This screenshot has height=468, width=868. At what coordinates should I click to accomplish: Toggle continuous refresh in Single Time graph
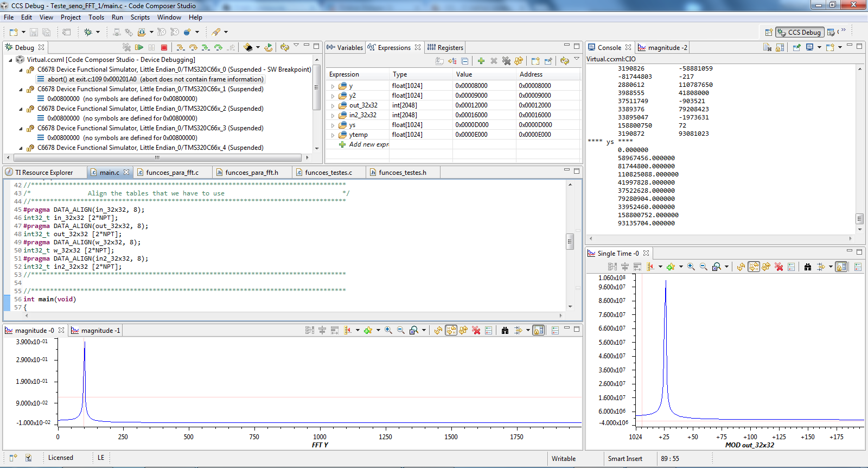[x=754, y=267]
